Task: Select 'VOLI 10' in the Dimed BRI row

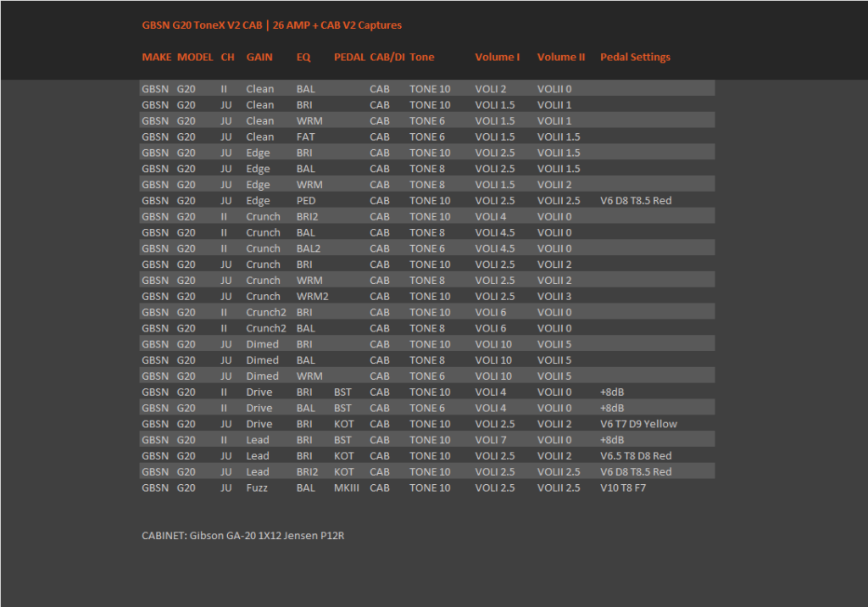Action: (x=493, y=344)
